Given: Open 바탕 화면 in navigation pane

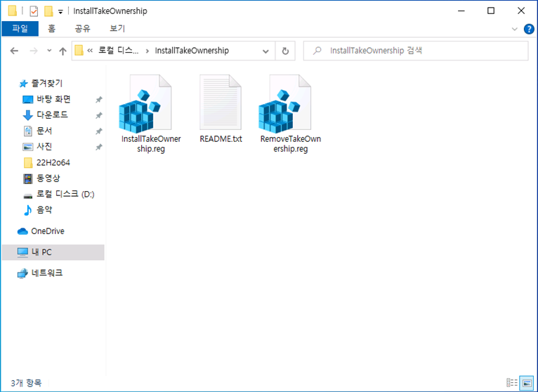Looking at the screenshot, I should pos(53,99).
